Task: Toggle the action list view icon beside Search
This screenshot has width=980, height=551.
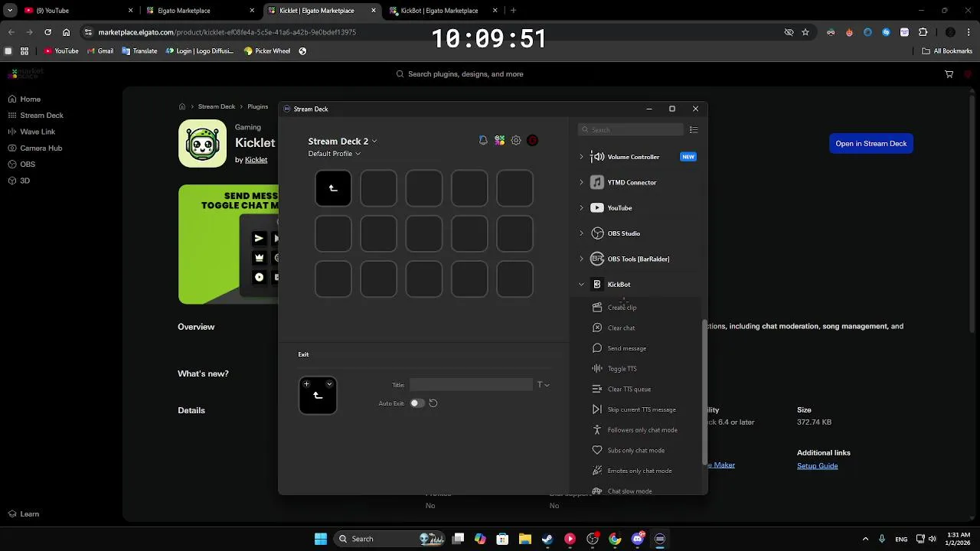Action: coord(694,130)
